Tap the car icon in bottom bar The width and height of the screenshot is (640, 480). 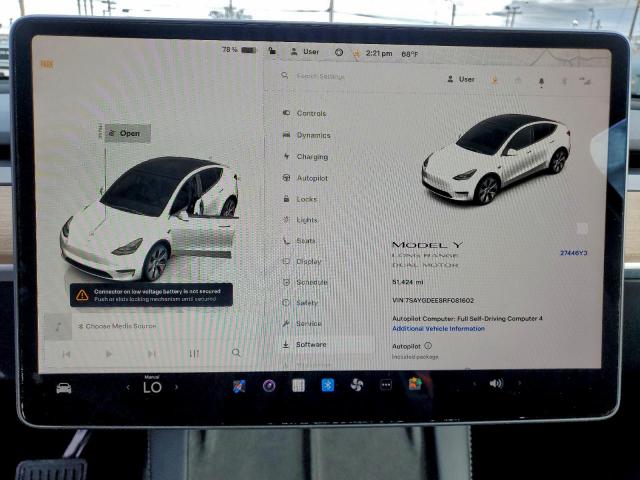tap(64, 388)
